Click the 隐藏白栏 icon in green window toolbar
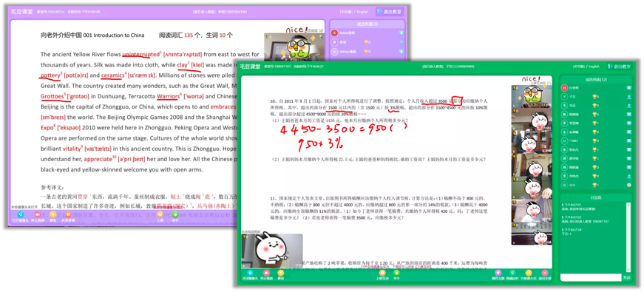This screenshot has width=644, height=292. 512,273
